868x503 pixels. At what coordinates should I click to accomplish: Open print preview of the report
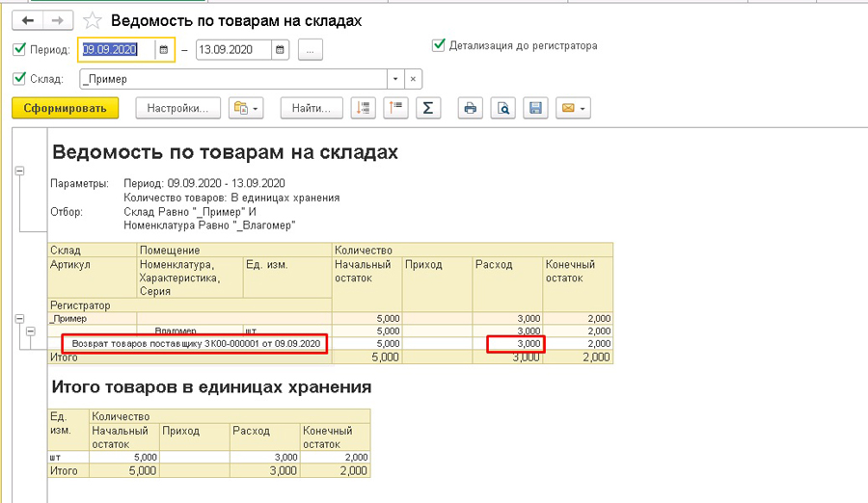(503, 109)
